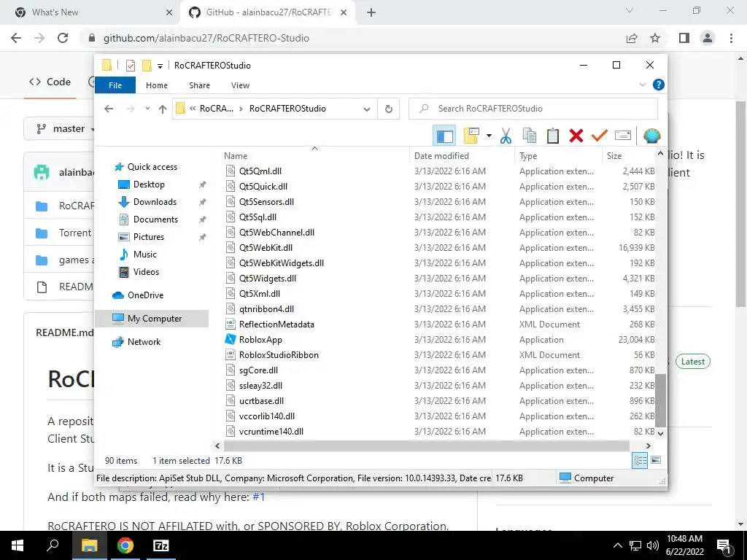The image size is (747, 560).
Task: Open a new Chrome tab
Action: pyautogui.click(x=371, y=13)
